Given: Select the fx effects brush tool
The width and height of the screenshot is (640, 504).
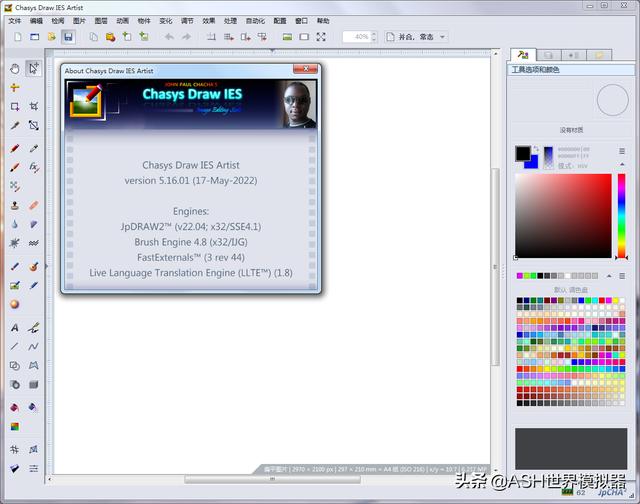Looking at the screenshot, I should click(x=34, y=167).
